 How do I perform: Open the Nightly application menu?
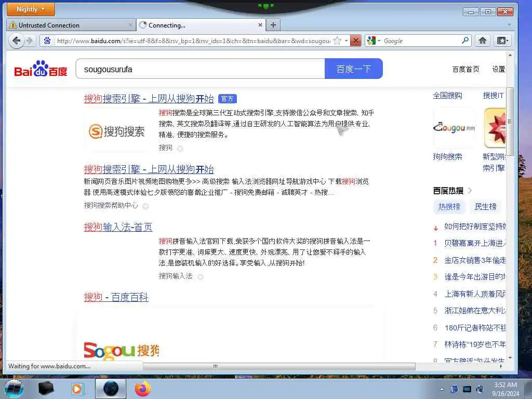(31, 9)
